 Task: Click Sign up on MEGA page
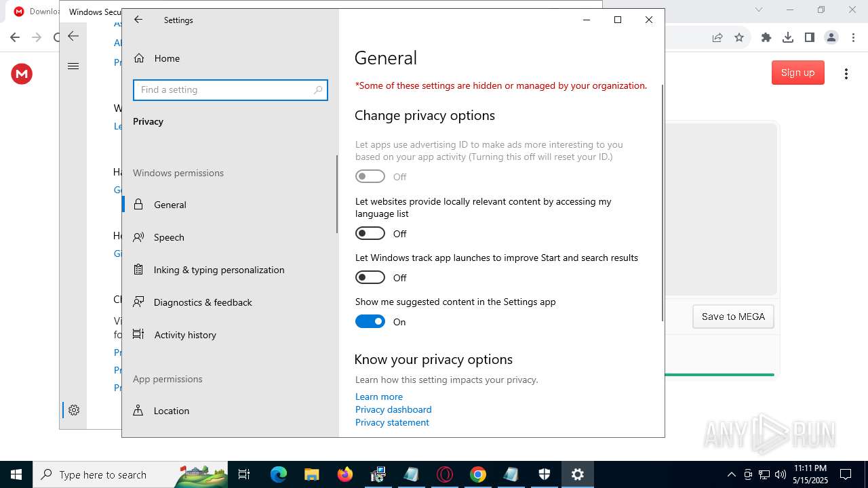(x=797, y=73)
